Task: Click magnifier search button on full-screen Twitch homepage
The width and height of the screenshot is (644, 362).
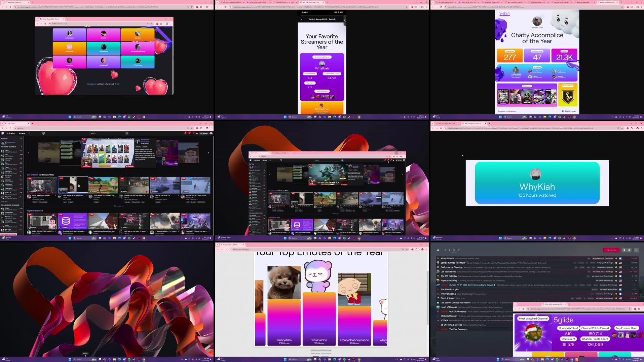Action: (127, 133)
